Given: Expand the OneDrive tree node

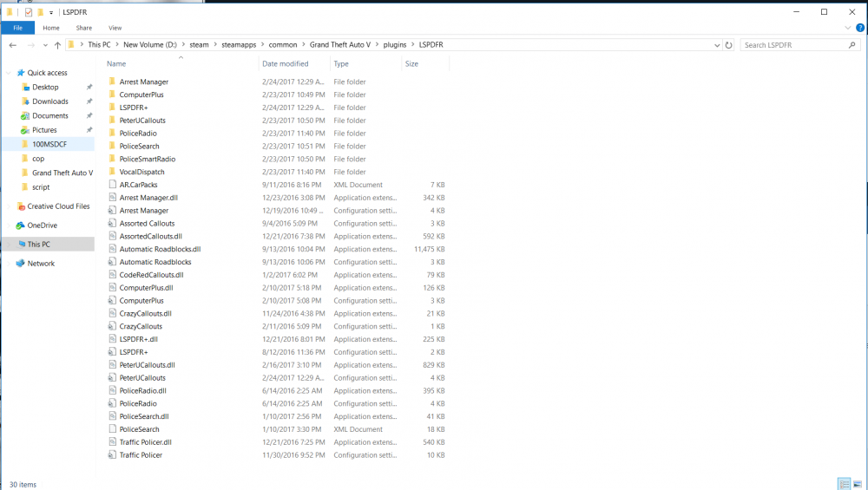Looking at the screenshot, I should tap(9, 225).
